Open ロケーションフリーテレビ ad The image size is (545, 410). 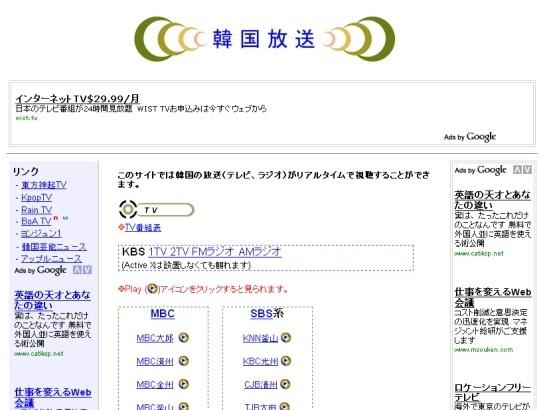(x=493, y=392)
